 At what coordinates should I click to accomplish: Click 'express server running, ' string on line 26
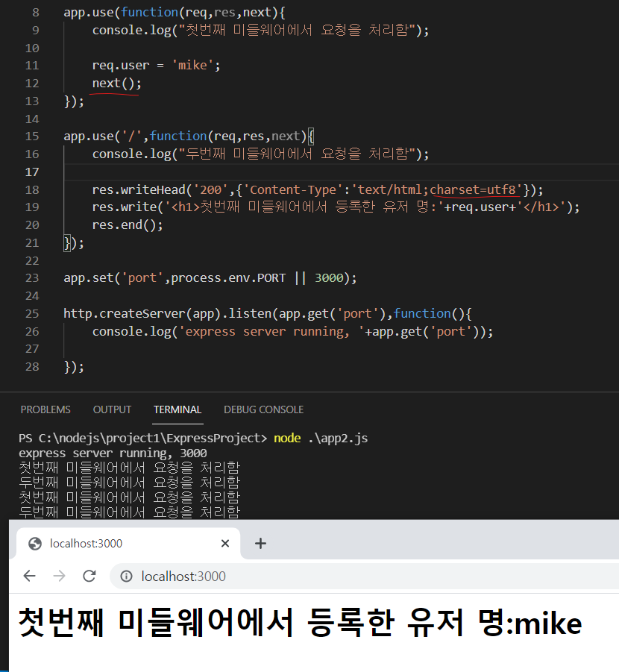click(x=271, y=332)
